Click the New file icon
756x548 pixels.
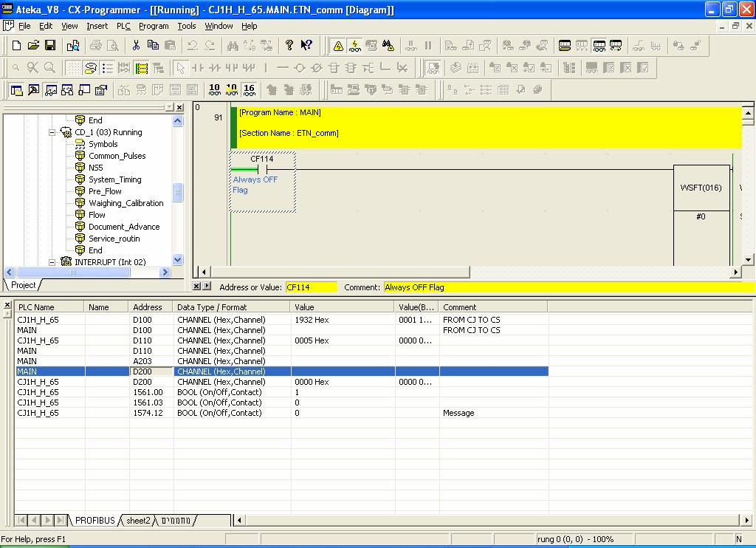(16, 45)
